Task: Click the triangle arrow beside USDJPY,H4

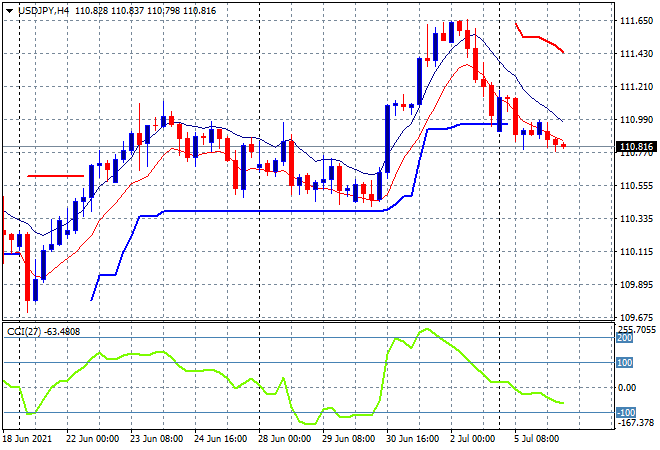Action: click(9, 11)
